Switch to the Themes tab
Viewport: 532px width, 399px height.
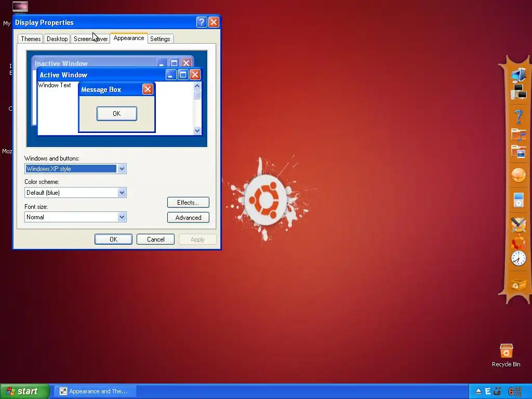(31, 38)
